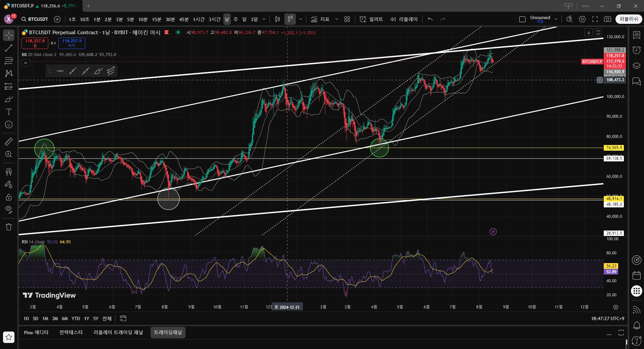Click the BTCUSDT symbol search field

click(x=35, y=19)
